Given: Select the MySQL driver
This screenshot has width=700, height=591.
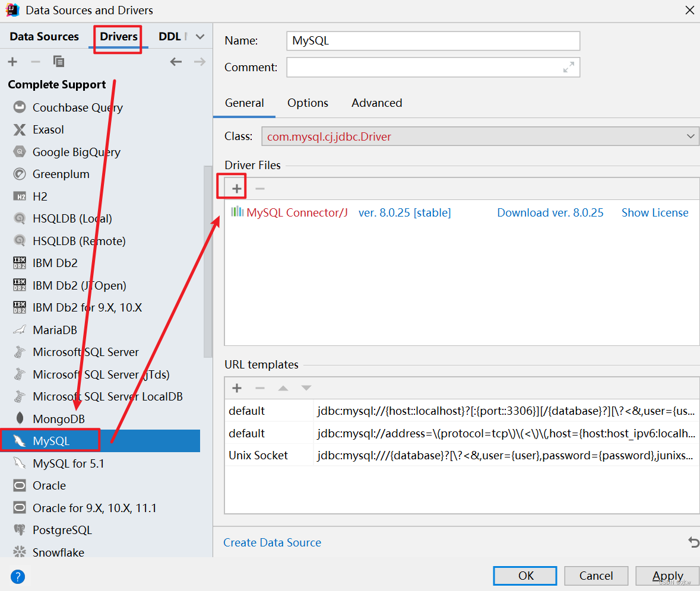Looking at the screenshot, I should click(x=100, y=441).
